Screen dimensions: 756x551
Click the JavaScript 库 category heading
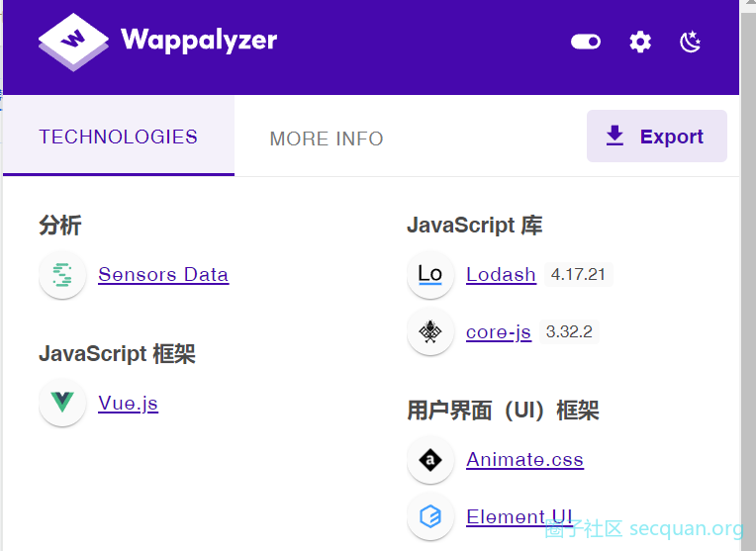coord(475,226)
